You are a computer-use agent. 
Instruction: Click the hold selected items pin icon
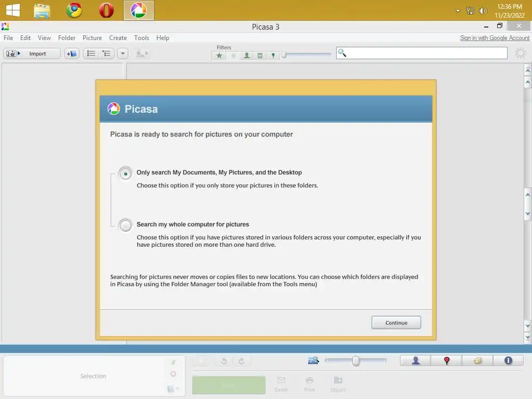point(174,362)
